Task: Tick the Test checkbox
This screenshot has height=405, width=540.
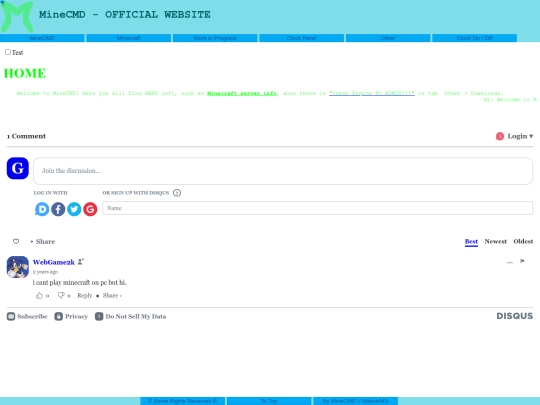Action: pyautogui.click(x=8, y=52)
